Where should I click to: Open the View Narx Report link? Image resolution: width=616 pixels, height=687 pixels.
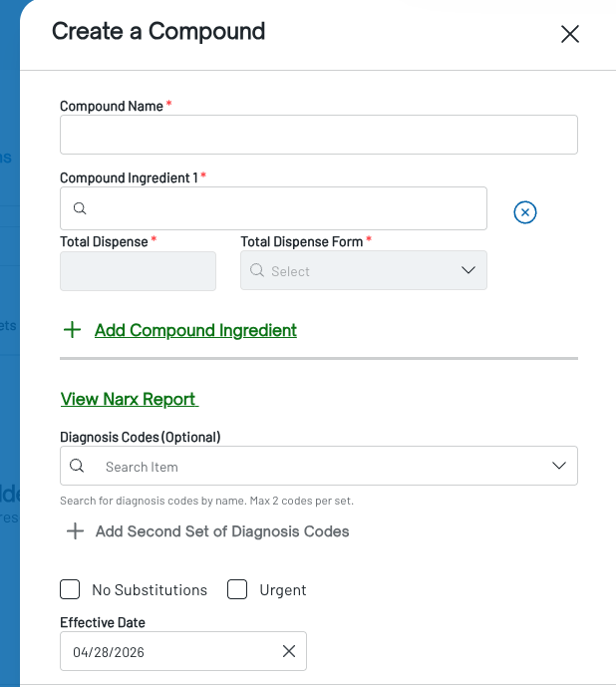[130, 399]
